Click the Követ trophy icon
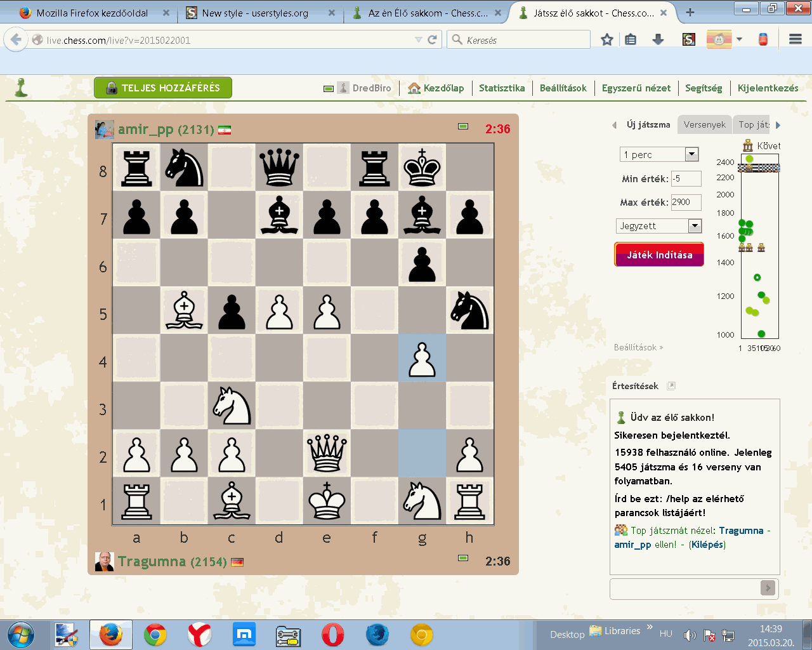 (x=747, y=145)
